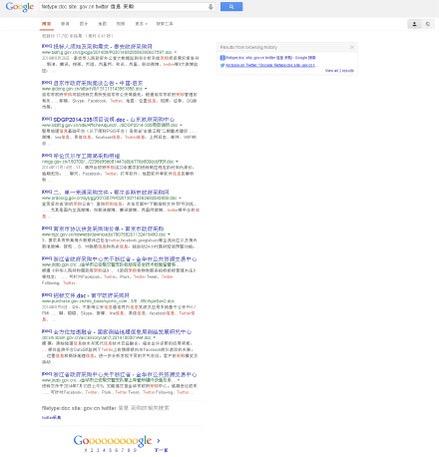Expand the arrow beside SDGP2014-335 result URL
This screenshot has height=457, width=439.
pos(181,125)
